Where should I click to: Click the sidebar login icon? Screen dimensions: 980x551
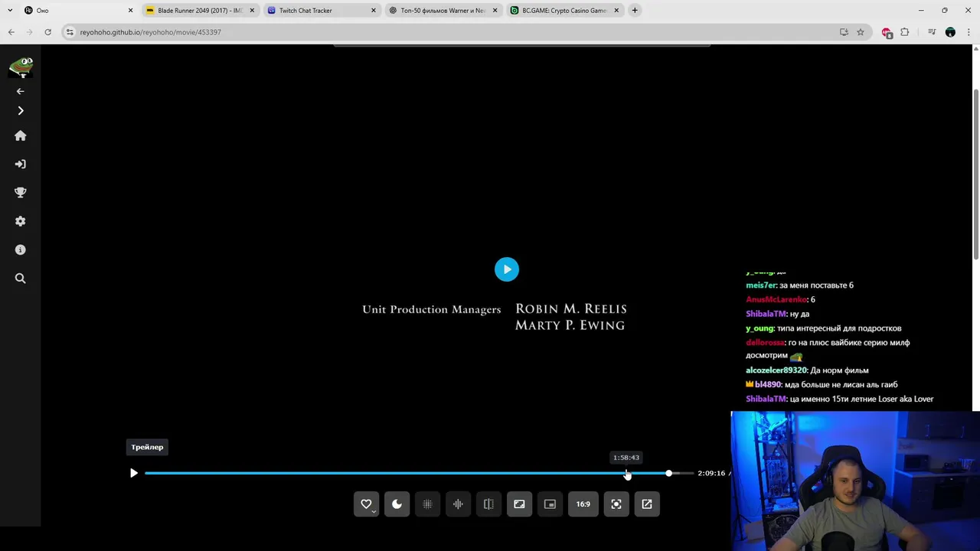pos(21,164)
